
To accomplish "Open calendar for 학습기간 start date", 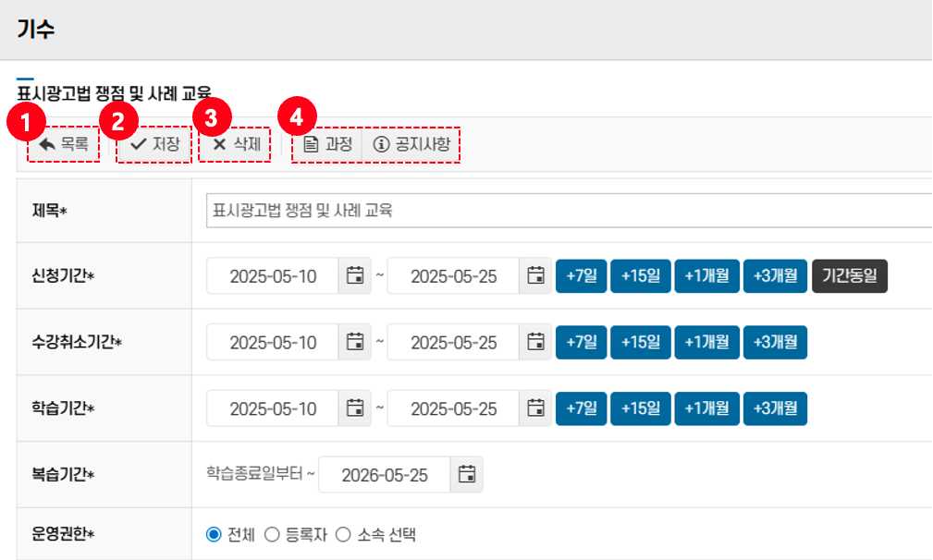I will (x=354, y=408).
